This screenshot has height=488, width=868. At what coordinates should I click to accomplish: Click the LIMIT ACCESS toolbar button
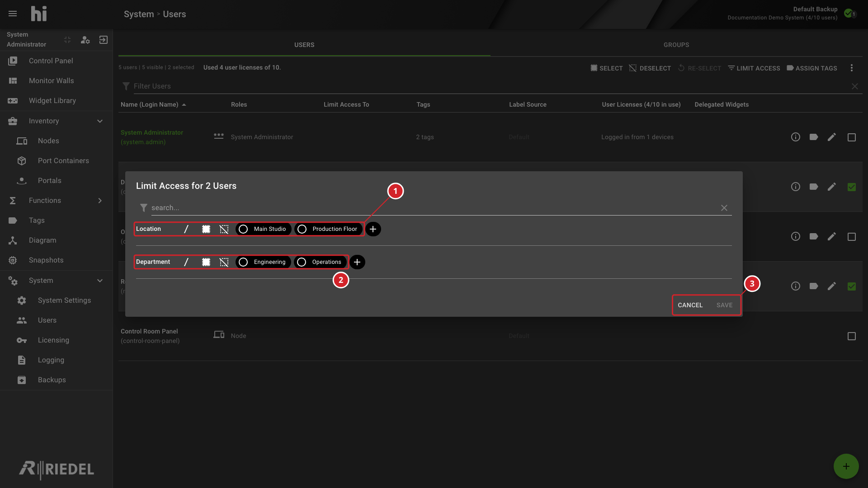pos(754,68)
